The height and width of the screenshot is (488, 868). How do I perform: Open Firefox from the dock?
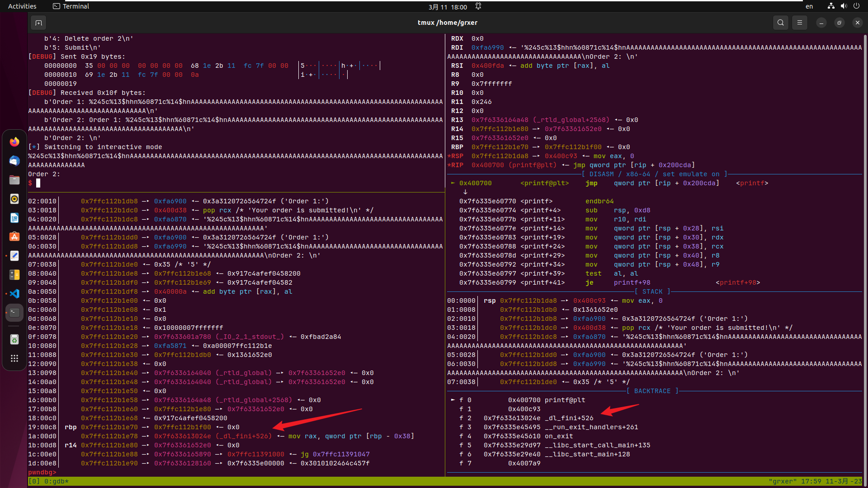point(14,142)
